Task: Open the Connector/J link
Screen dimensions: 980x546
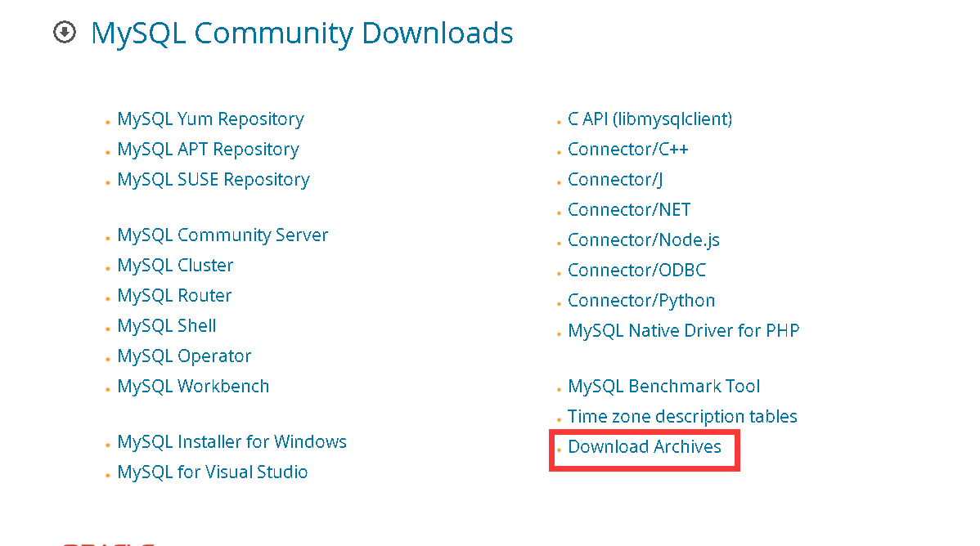Action: tap(615, 180)
